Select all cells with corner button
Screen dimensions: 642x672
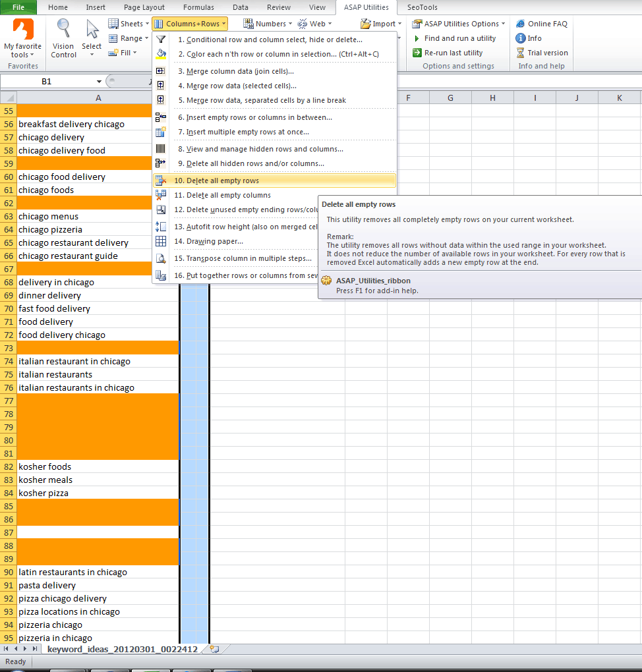click(8, 98)
